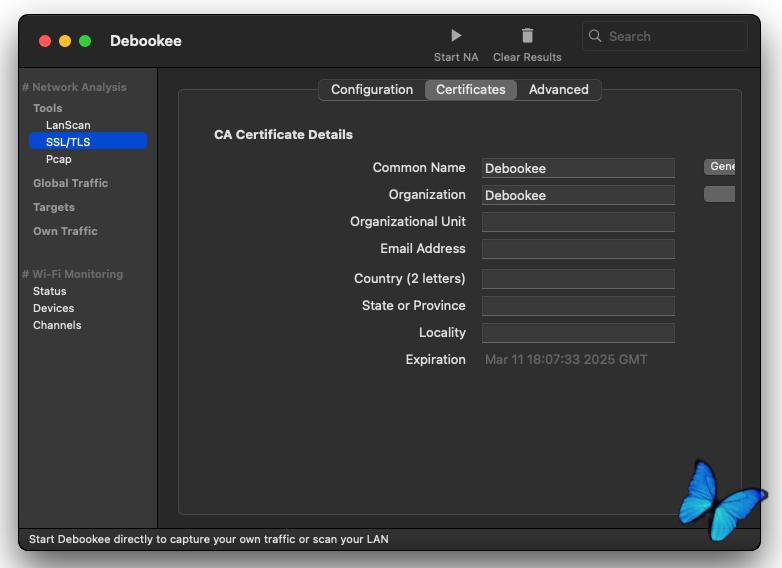The height and width of the screenshot is (568, 782).
Task: Show Own Traffic view
Action: tap(65, 231)
